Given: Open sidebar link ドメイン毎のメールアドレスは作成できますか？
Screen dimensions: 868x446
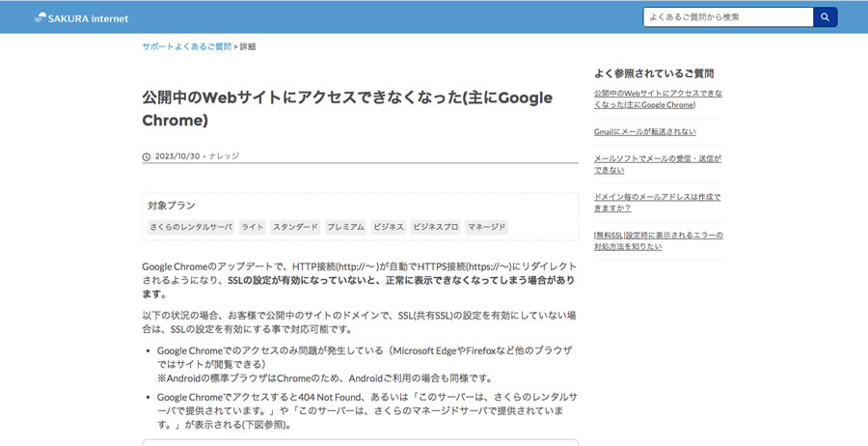Looking at the screenshot, I should click(657, 203).
